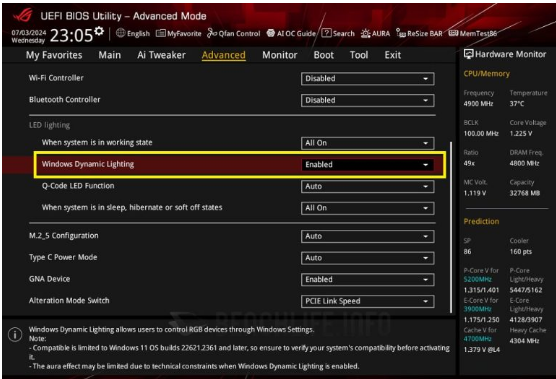Switch to Boot tab

(x=323, y=55)
